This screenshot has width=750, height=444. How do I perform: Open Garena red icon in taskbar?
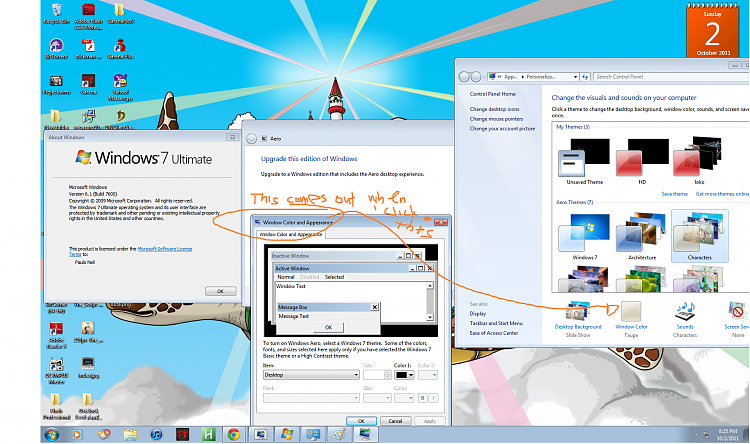[x=182, y=434]
